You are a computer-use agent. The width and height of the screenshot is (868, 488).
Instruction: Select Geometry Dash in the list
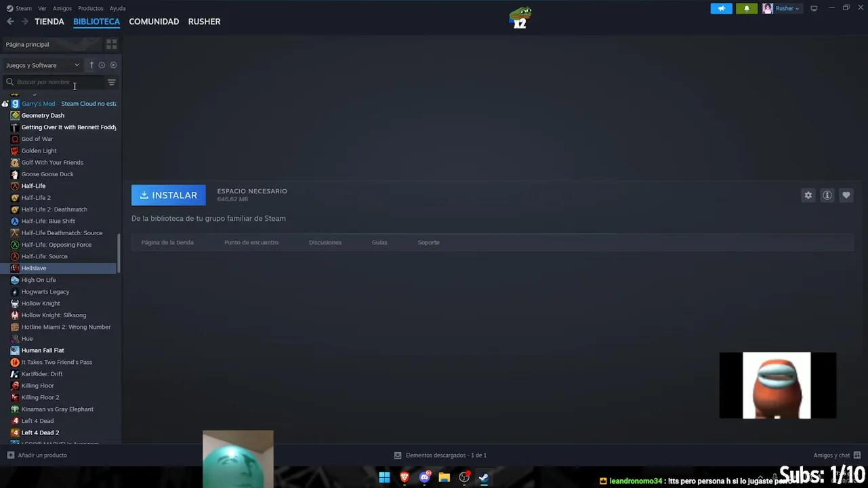point(60,115)
